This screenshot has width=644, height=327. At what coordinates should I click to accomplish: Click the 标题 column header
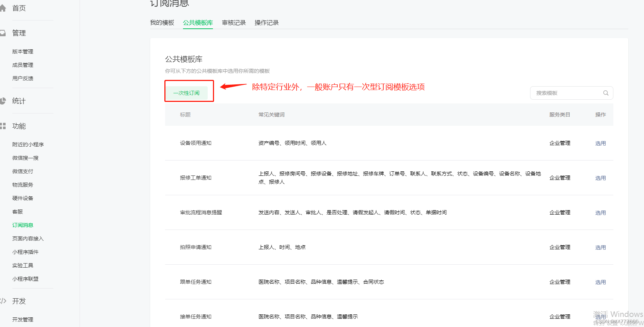(x=185, y=115)
